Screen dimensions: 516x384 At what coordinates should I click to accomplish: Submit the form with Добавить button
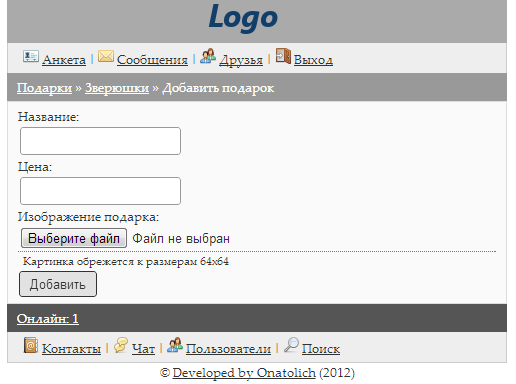click(58, 284)
